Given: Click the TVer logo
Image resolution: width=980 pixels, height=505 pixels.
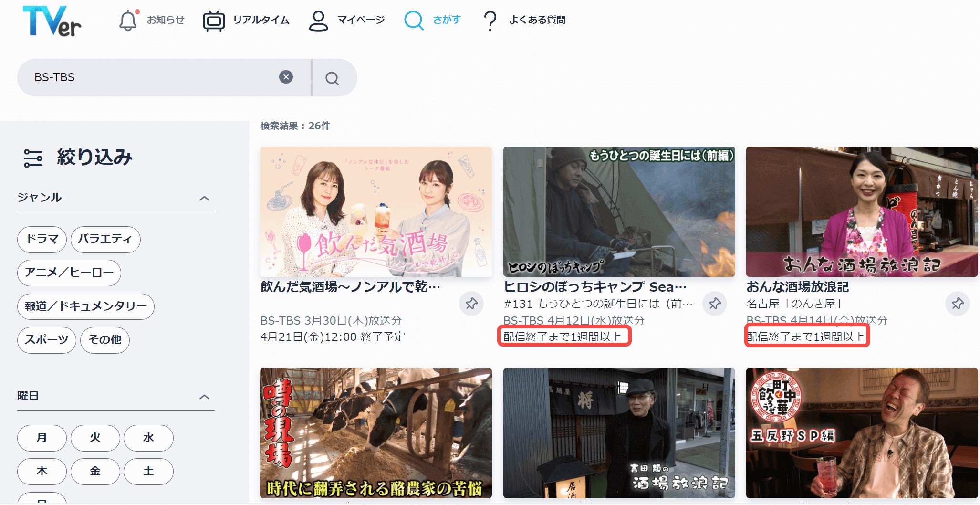Looking at the screenshot, I should 52,21.
